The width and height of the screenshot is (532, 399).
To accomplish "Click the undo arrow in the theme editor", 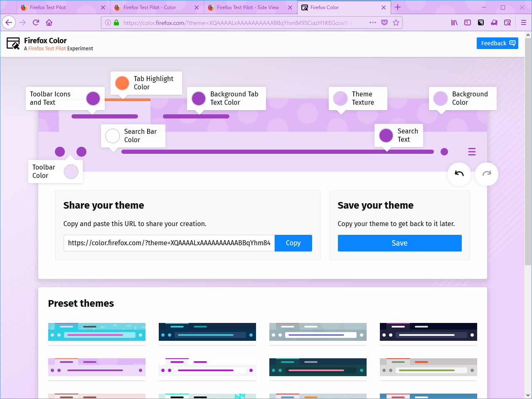I will click(459, 174).
